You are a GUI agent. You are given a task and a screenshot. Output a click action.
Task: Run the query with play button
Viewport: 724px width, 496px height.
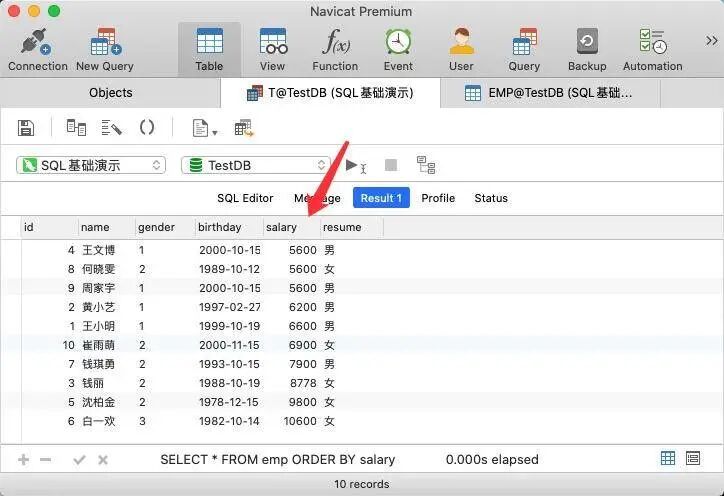356,165
